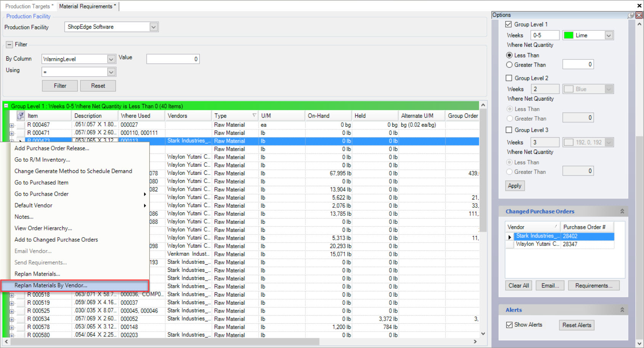Open the Using operator dropdown

[111, 72]
